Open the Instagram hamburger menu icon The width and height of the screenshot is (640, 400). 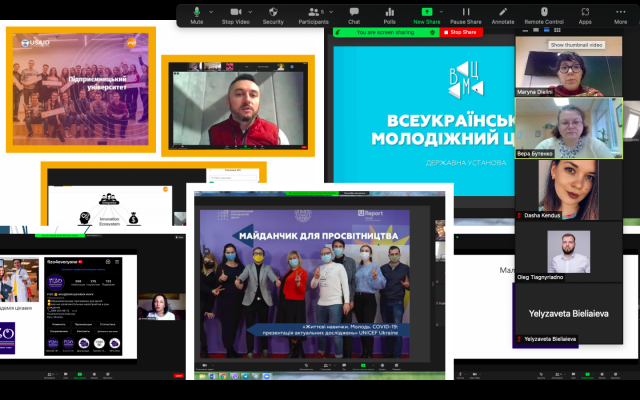click(117, 262)
